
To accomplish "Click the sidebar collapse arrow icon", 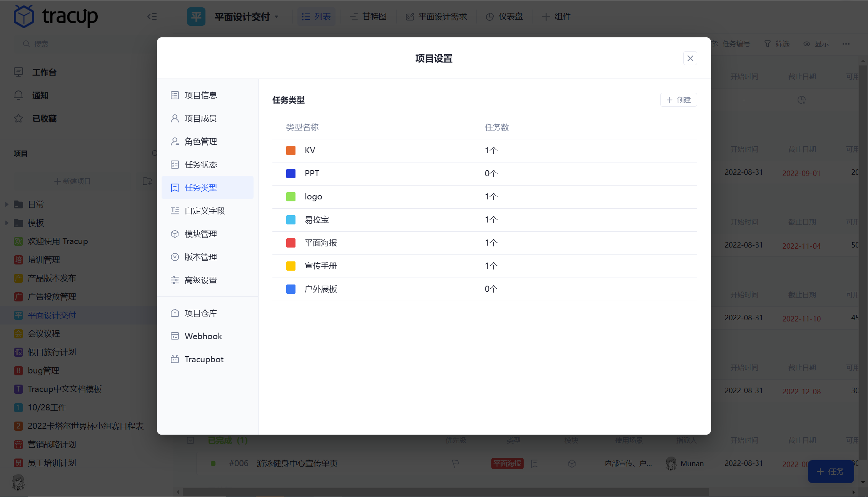I will (x=152, y=17).
